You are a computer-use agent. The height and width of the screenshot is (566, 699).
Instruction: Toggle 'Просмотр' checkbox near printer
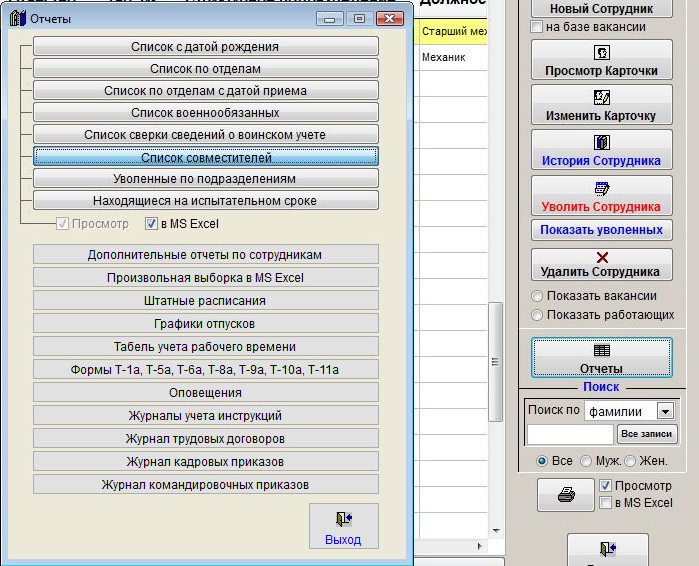[605, 486]
